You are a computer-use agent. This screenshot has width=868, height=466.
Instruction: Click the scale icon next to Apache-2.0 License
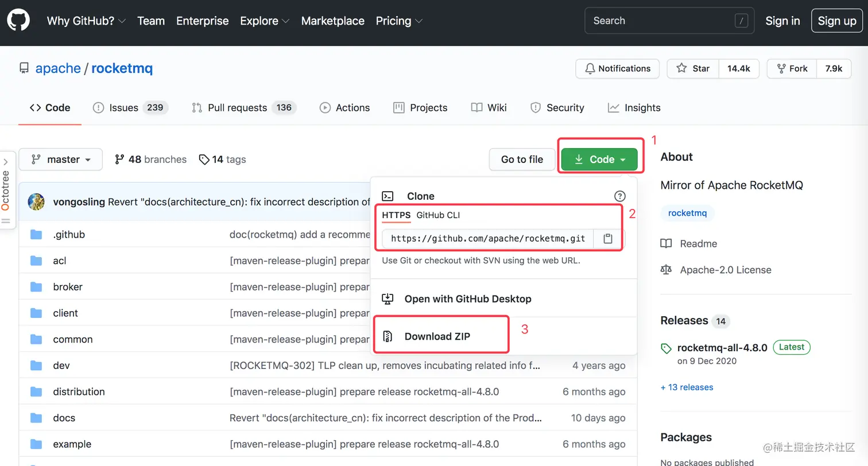click(666, 270)
